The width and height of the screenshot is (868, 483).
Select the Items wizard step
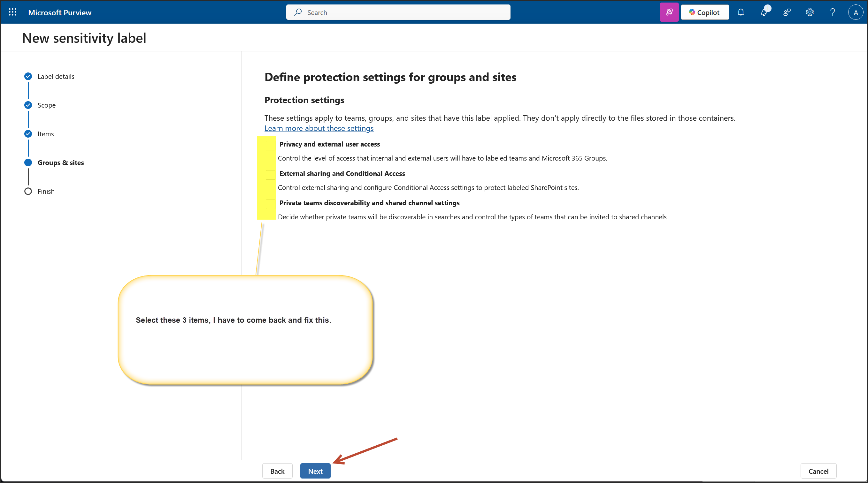click(x=45, y=134)
